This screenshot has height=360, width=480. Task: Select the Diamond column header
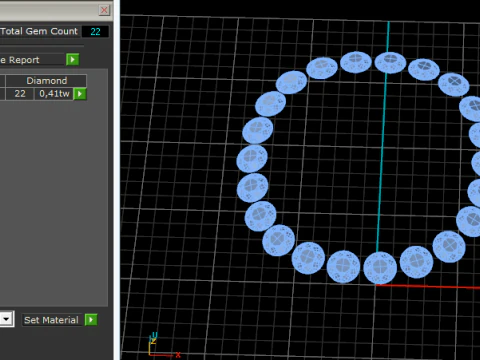click(x=46, y=80)
